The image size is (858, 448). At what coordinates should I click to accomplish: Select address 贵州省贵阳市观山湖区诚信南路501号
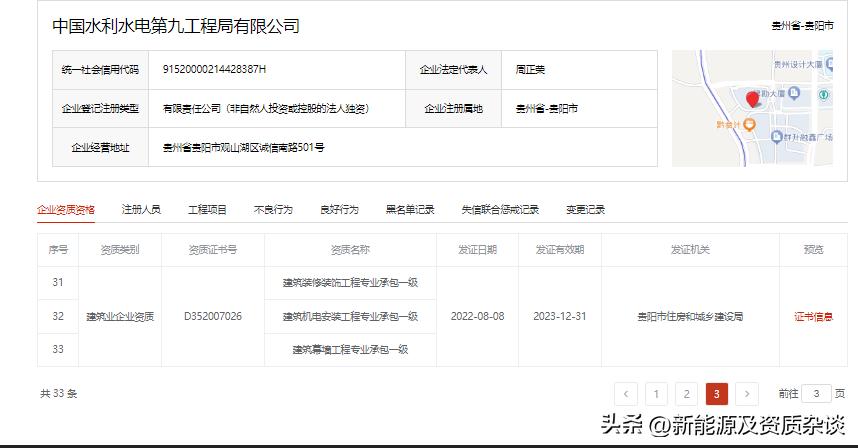coord(244,148)
